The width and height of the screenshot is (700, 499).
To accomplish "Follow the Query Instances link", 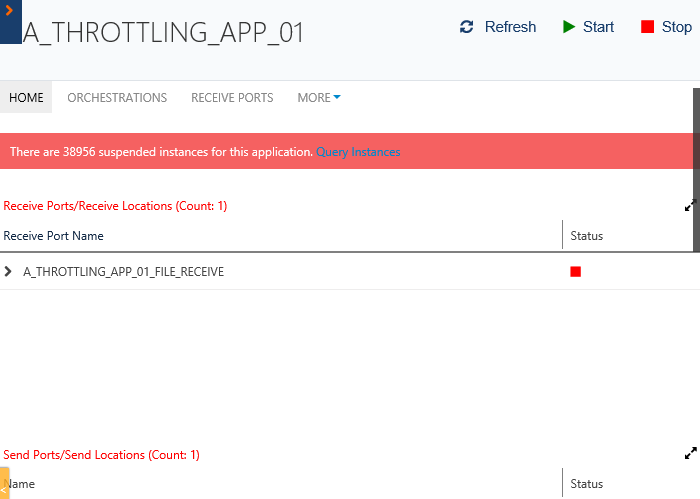I will [x=358, y=152].
